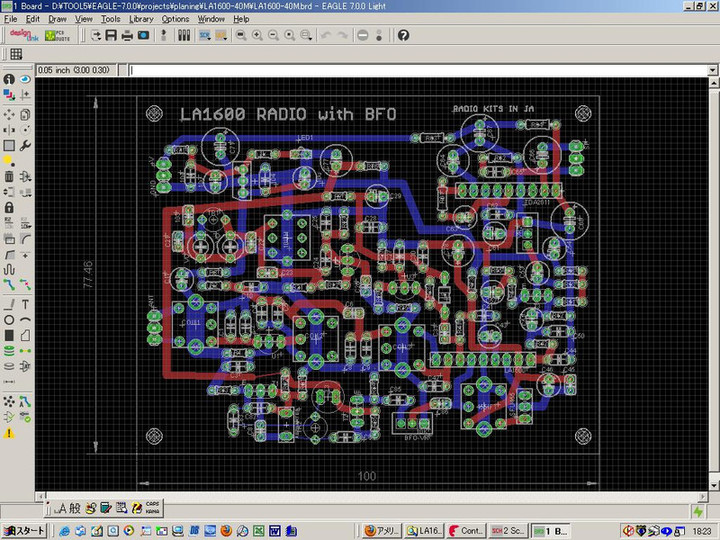Click the Windows Start button
Viewport: 720px width, 540px height.
pos(25,530)
